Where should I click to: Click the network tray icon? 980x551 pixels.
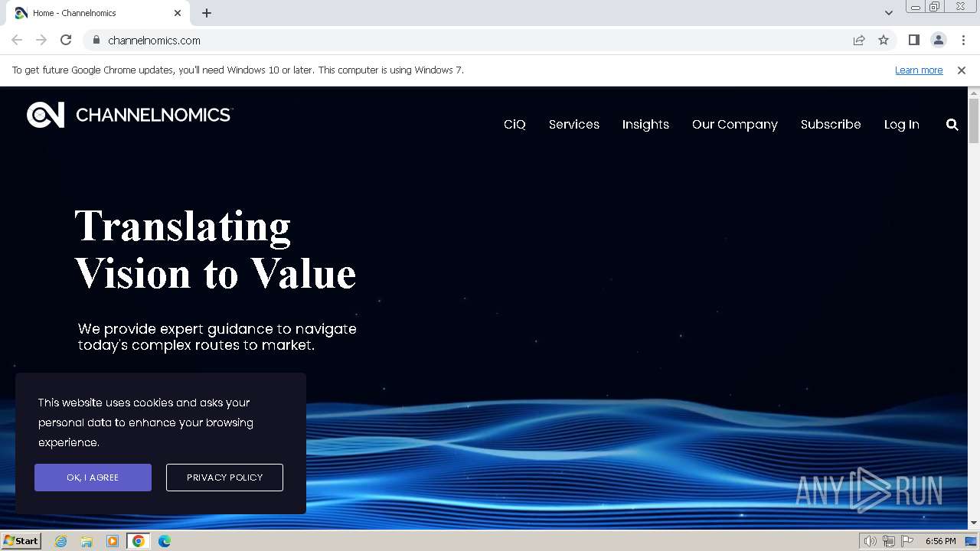point(889,541)
